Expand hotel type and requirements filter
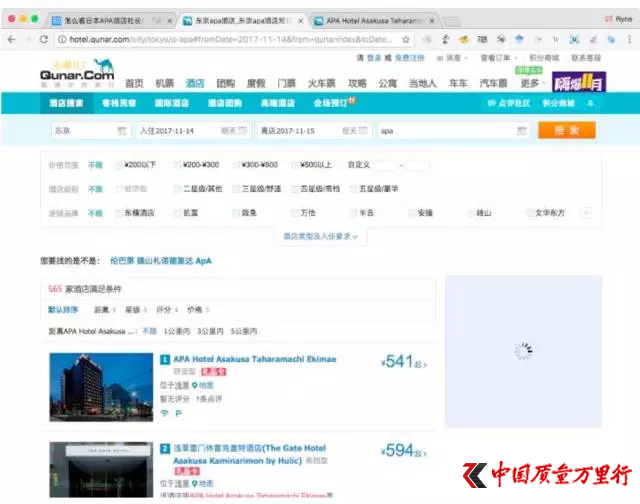Viewport: 640px width, 504px height. click(x=321, y=236)
